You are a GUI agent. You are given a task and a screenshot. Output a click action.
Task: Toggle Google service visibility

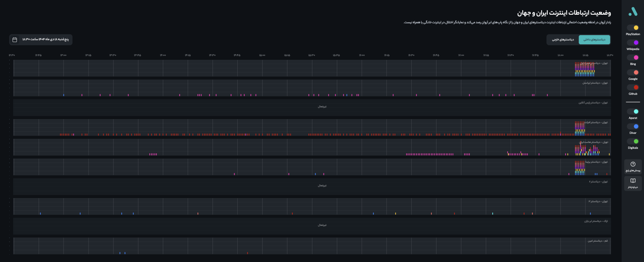pos(633,72)
